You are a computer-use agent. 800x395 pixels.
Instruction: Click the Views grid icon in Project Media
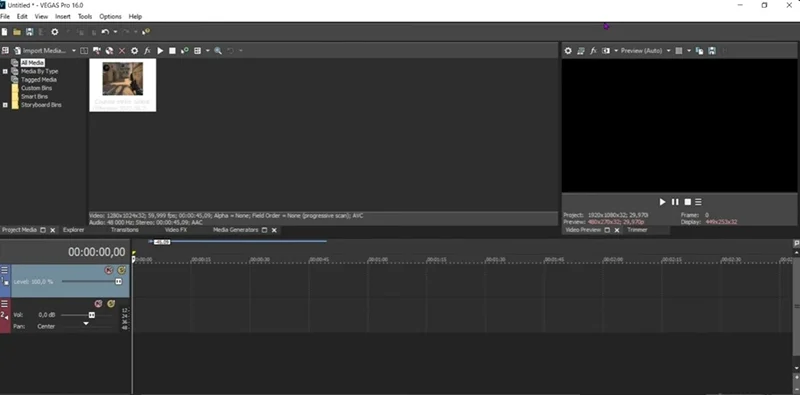[x=197, y=51]
